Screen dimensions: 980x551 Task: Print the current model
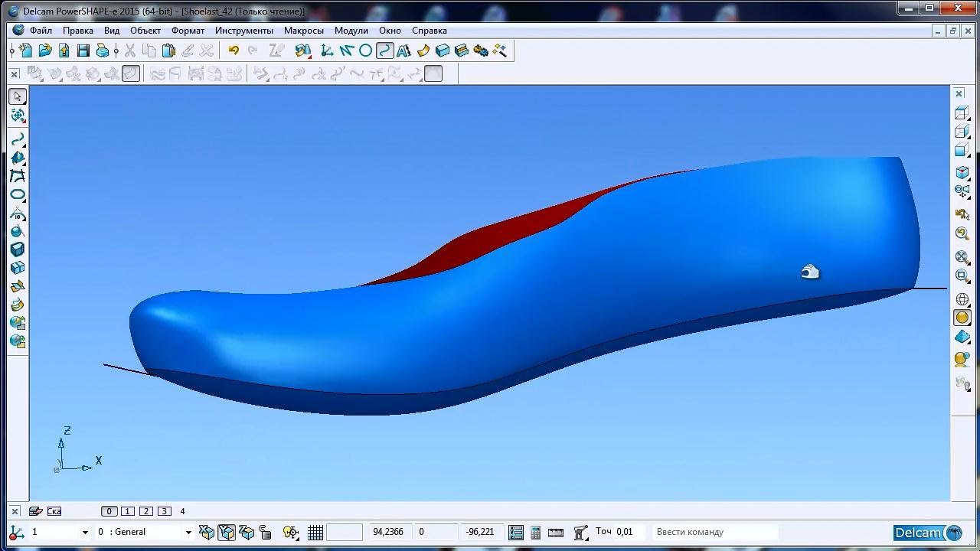(x=103, y=51)
